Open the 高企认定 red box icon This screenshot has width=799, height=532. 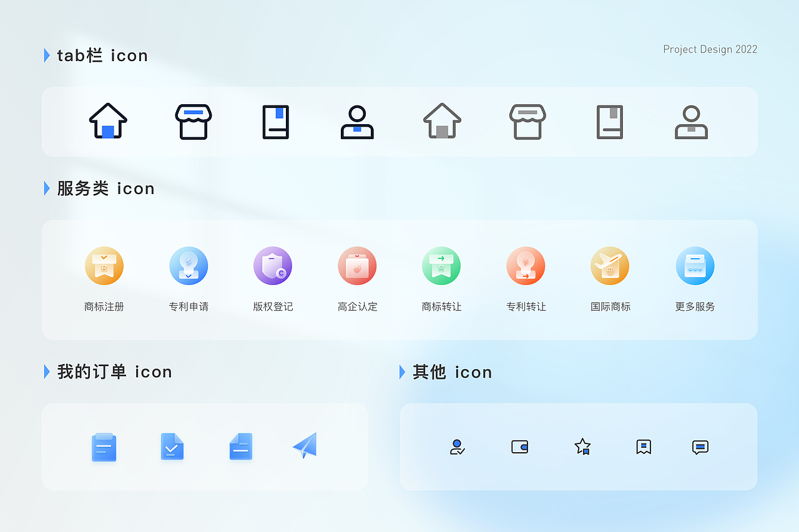pyautogui.click(x=357, y=266)
